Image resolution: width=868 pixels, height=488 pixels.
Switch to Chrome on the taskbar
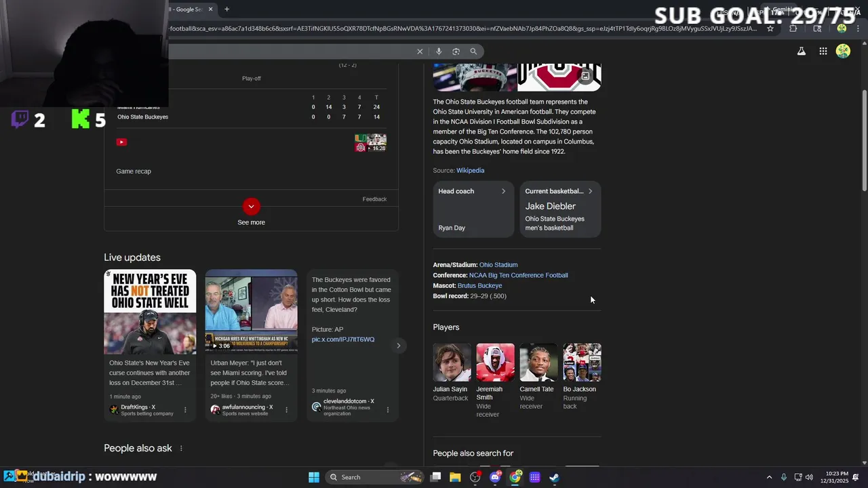tap(515, 477)
